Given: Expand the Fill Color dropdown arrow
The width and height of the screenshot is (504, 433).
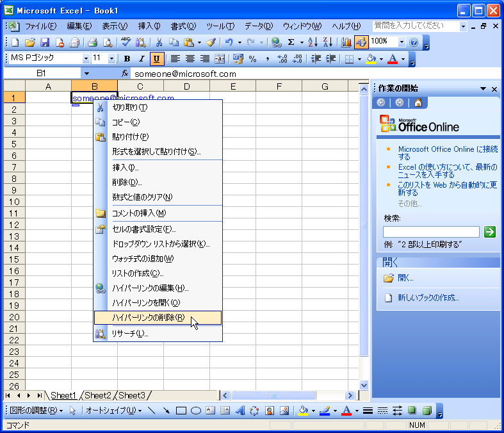Looking at the screenshot, I should click(381, 59).
